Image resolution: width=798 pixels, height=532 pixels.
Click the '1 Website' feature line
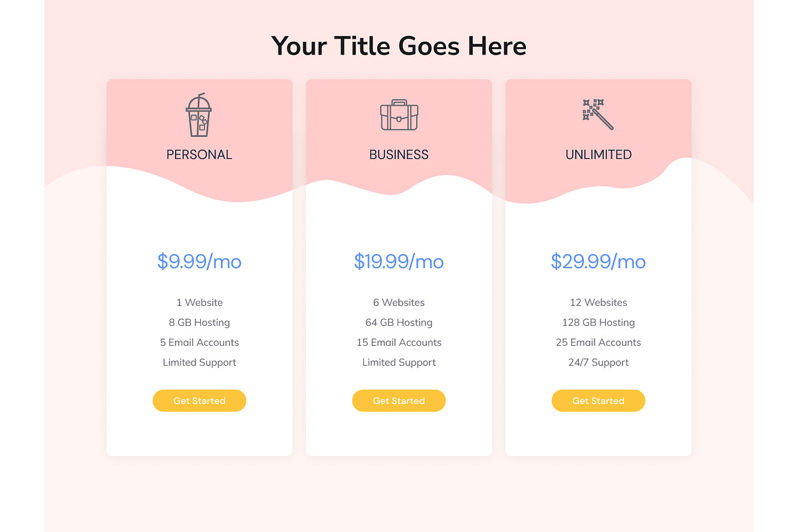pos(199,303)
